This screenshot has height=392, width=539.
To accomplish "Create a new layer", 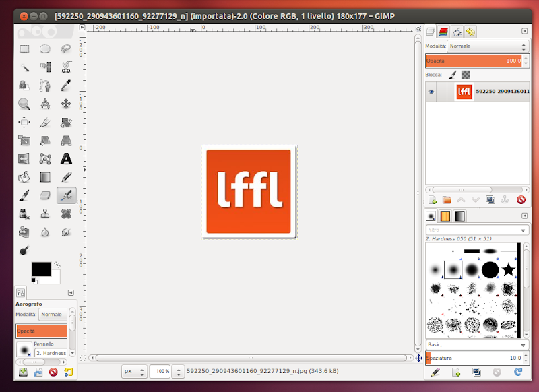I will click(433, 200).
